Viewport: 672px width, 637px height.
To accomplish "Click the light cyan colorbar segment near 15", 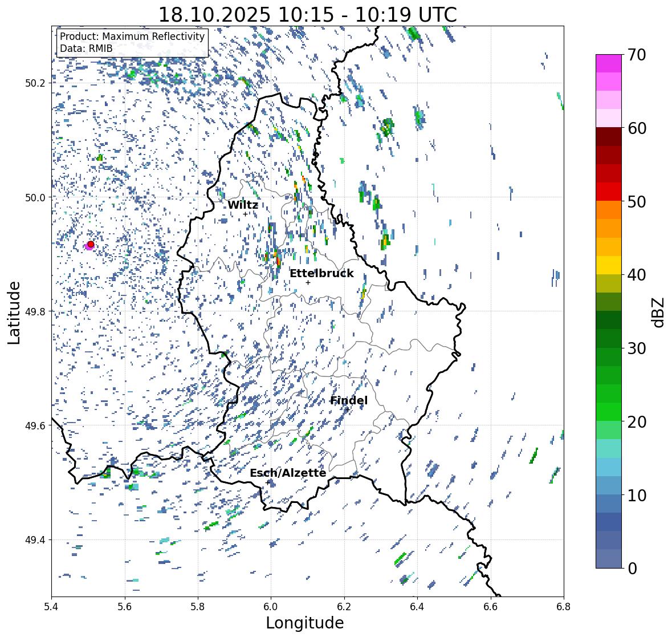I will coord(609,449).
